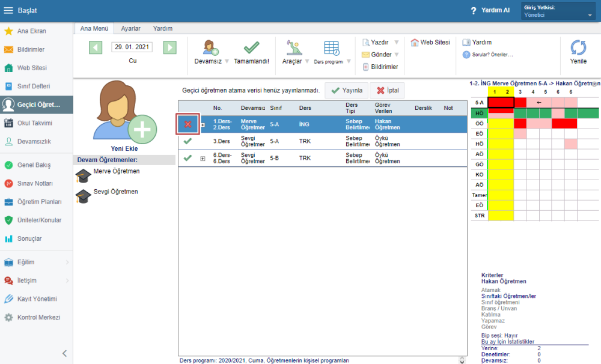
Task: Click the red cell in 5-A row
Action: coord(501,102)
